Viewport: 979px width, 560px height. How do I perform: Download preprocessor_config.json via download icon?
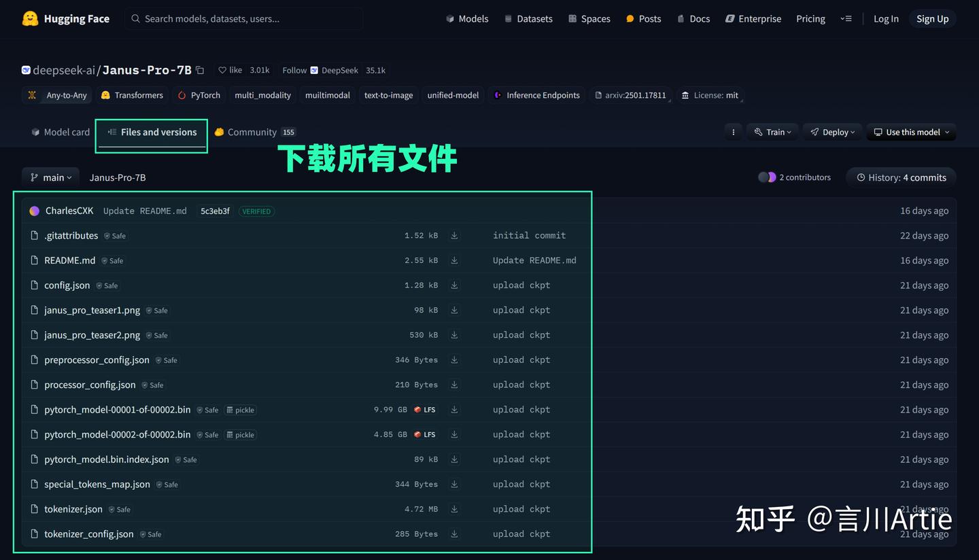(454, 360)
